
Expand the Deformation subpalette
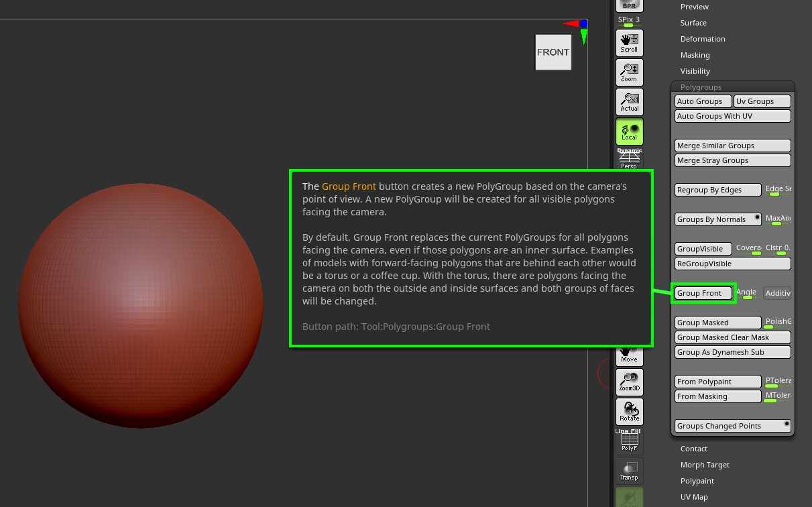click(x=703, y=39)
